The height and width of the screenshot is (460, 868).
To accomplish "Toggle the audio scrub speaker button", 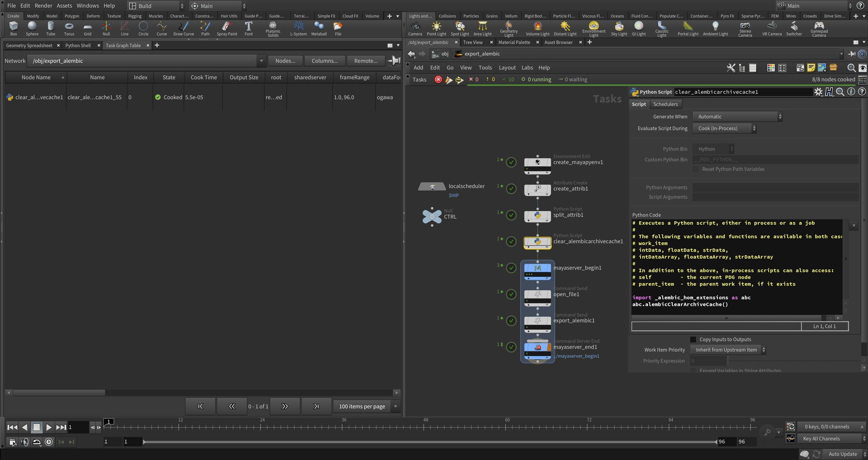I will click(25, 442).
